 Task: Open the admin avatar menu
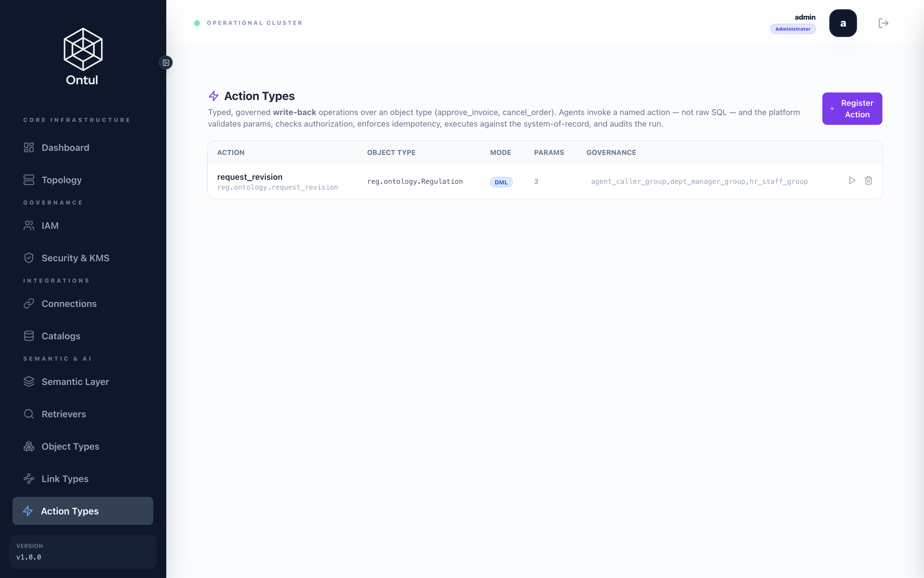[843, 23]
